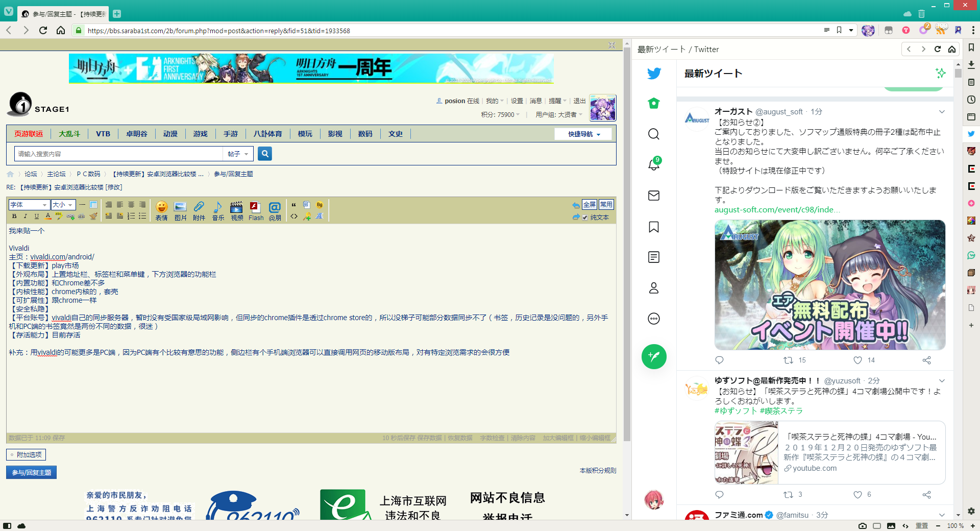980x531 pixels.
Task: Open the 本版积分规则 link
Action: pos(598,471)
